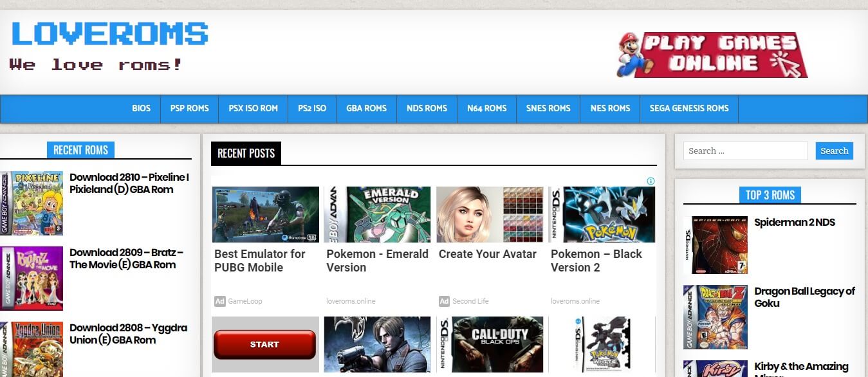868x377 pixels.
Task: Click the red START button
Action: click(264, 344)
